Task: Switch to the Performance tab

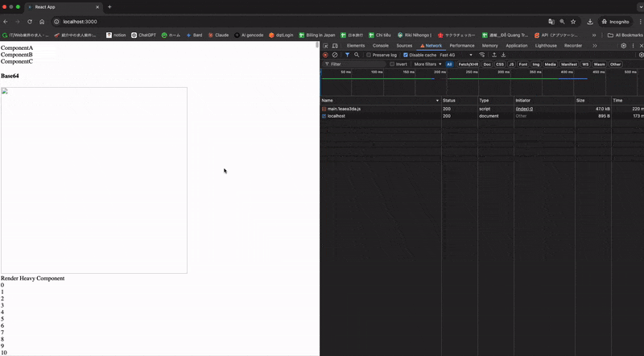Action: tap(461, 46)
